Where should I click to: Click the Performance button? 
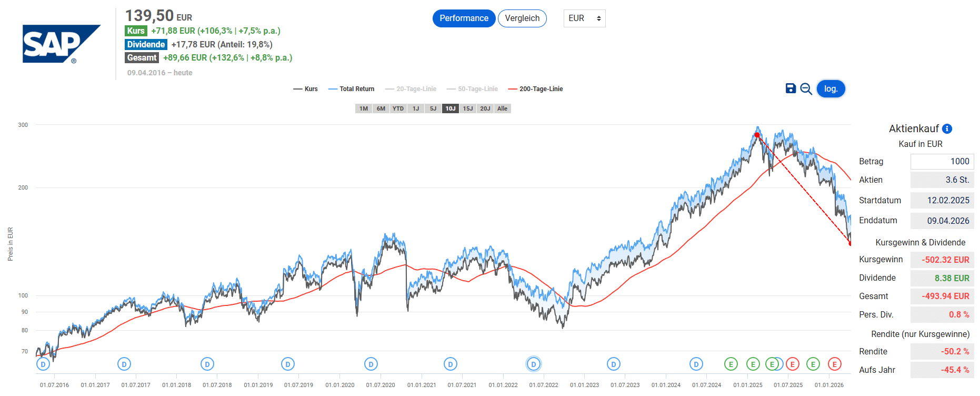point(464,18)
